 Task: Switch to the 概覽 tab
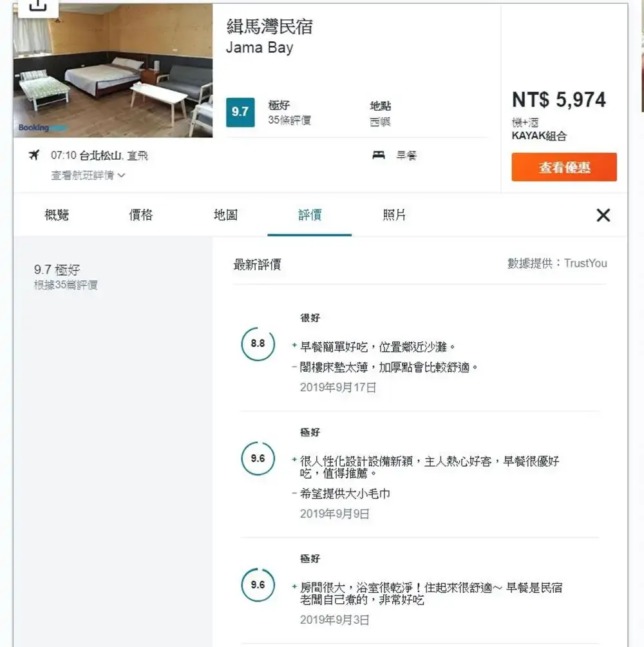coord(57,215)
